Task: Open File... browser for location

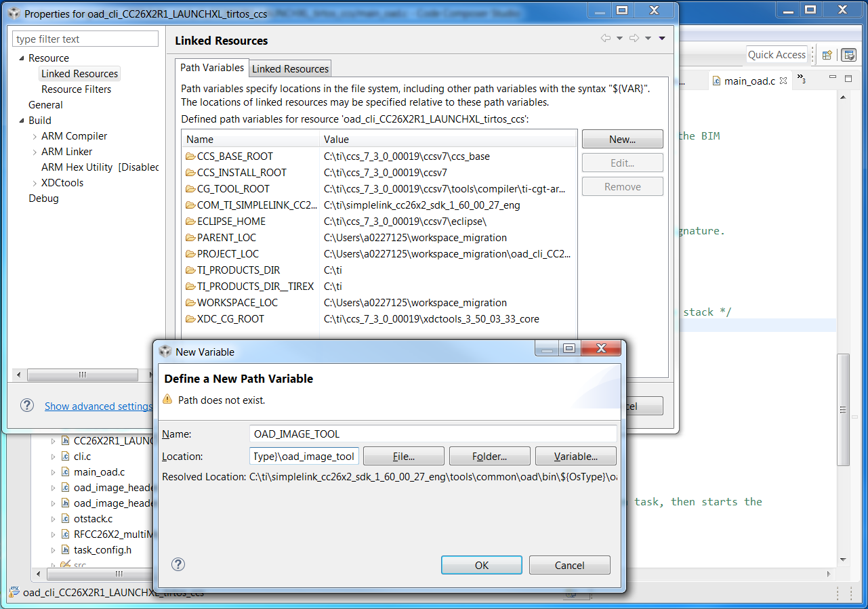Action: (404, 456)
